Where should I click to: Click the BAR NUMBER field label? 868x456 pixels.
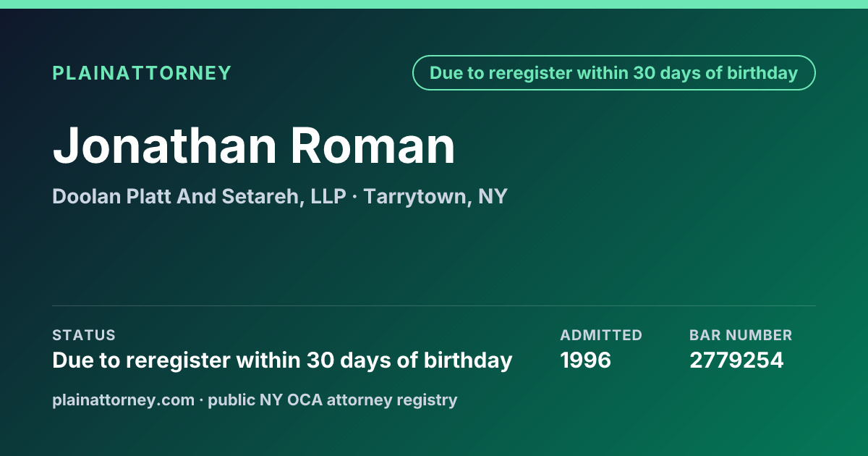pos(741,335)
